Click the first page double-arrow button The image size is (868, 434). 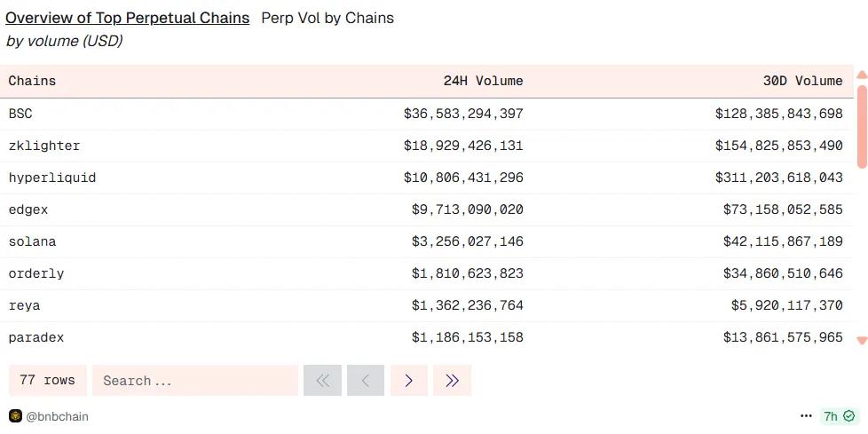(322, 381)
